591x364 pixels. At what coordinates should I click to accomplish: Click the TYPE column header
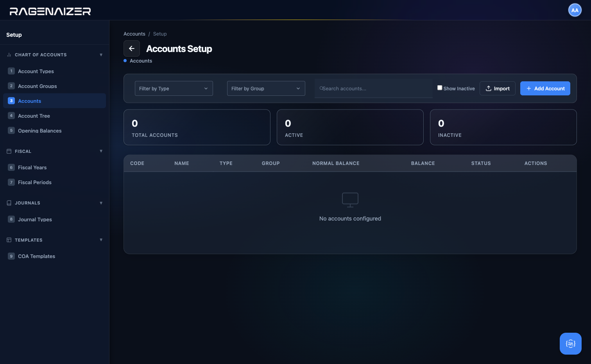point(226,163)
